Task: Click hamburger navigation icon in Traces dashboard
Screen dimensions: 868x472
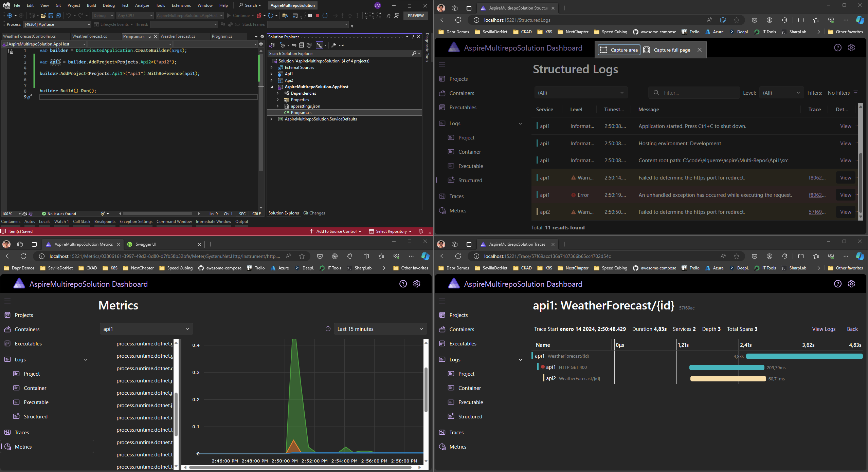Action: (x=442, y=301)
